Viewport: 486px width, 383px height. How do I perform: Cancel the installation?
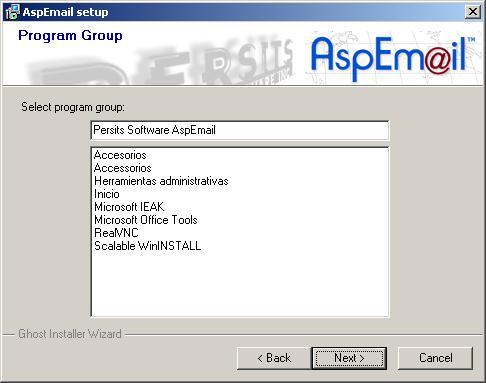(435, 358)
